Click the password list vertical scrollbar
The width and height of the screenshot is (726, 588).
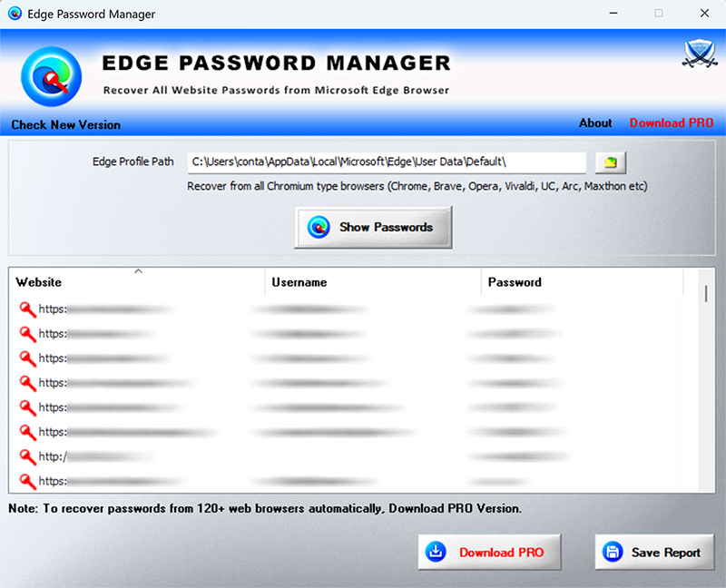[x=706, y=381]
